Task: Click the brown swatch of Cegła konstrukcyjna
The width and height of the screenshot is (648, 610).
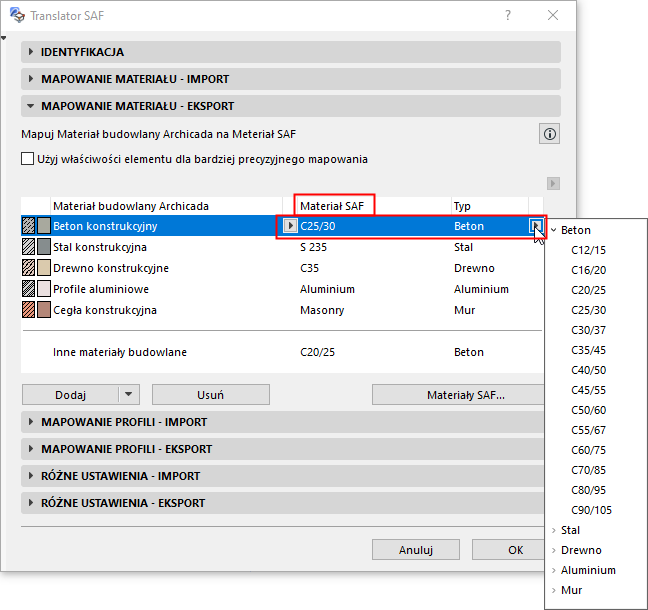Action: 44,310
